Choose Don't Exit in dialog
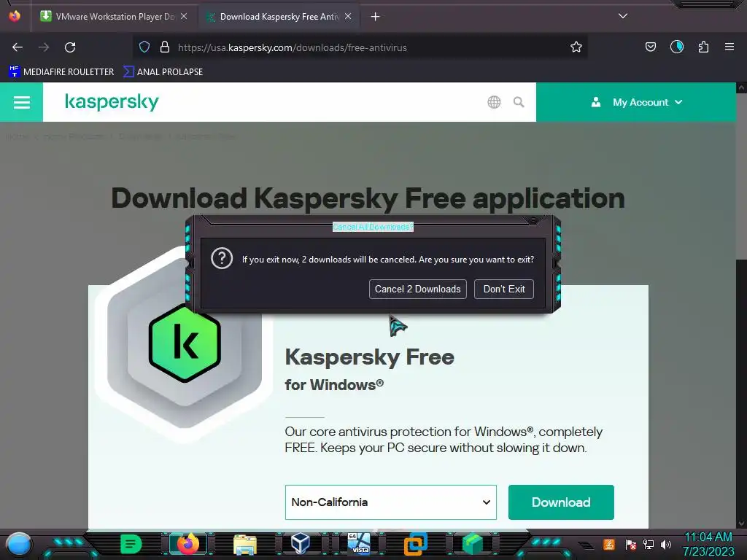 [x=504, y=289]
